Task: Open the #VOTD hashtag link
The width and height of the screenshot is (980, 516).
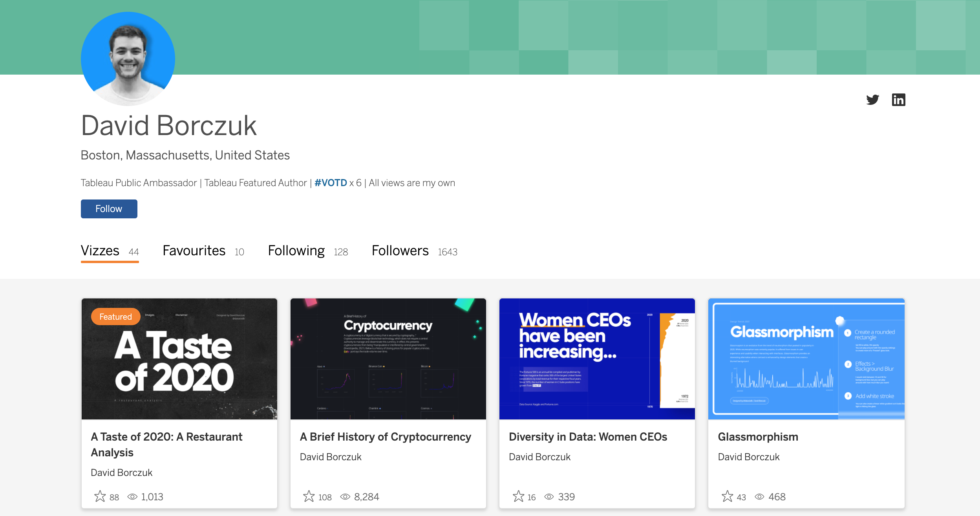Action: [x=331, y=183]
